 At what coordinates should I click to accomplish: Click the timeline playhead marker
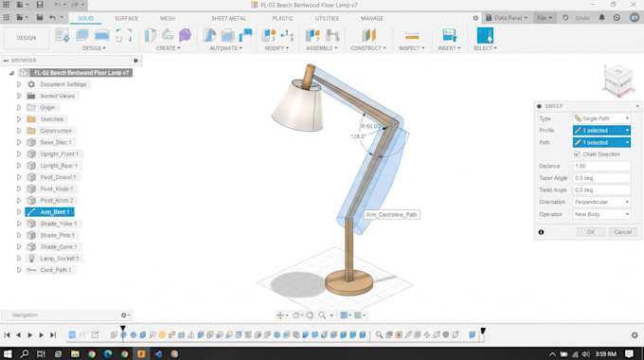pos(123,330)
